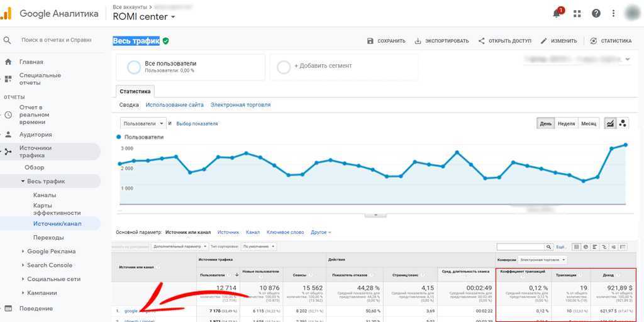Click Share access (Открыть доступ)
644x322 pixels.
point(504,41)
